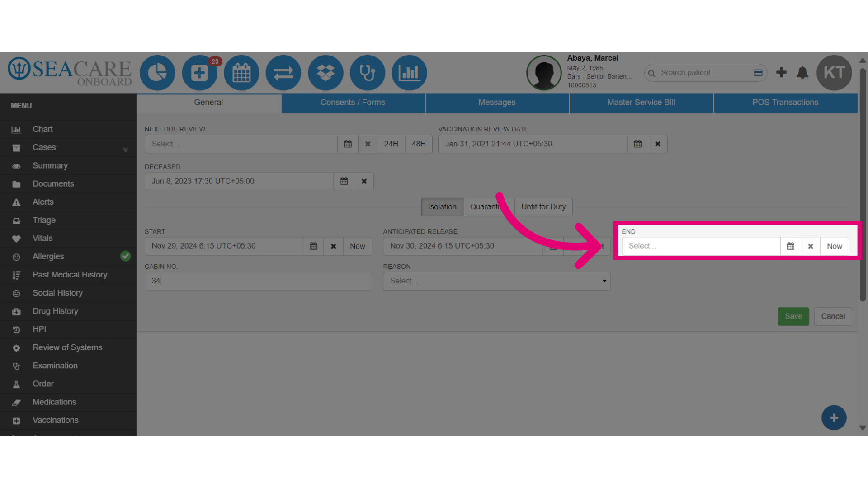
Task: Open the pie chart dashboard icon
Action: (x=157, y=73)
